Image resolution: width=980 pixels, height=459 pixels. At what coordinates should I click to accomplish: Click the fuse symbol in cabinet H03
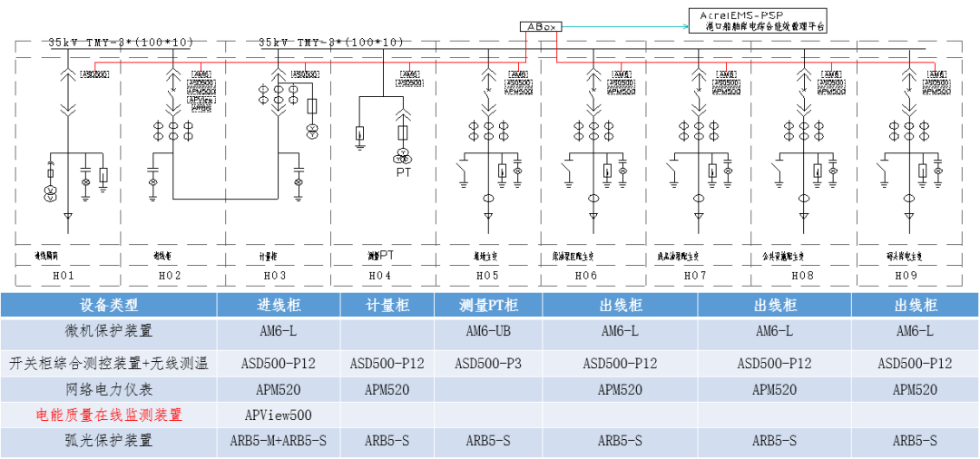pyautogui.click(x=310, y=105)
